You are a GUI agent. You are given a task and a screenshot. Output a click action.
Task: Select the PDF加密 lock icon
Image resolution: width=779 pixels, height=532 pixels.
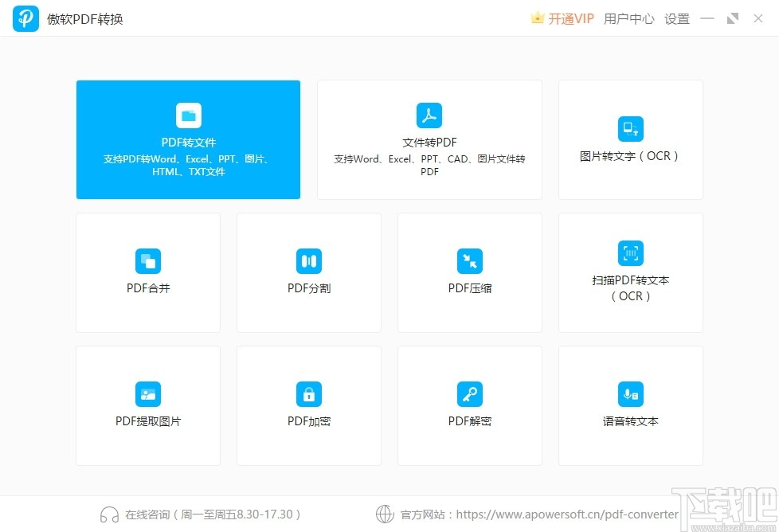point(308,394)
